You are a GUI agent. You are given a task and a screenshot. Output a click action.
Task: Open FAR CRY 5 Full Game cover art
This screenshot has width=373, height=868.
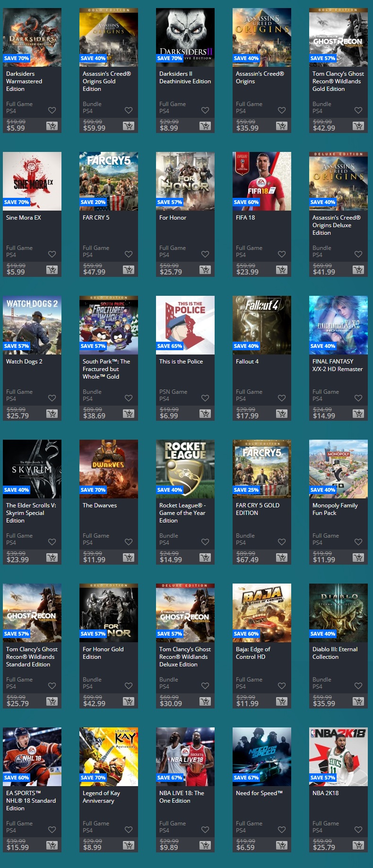109,181
